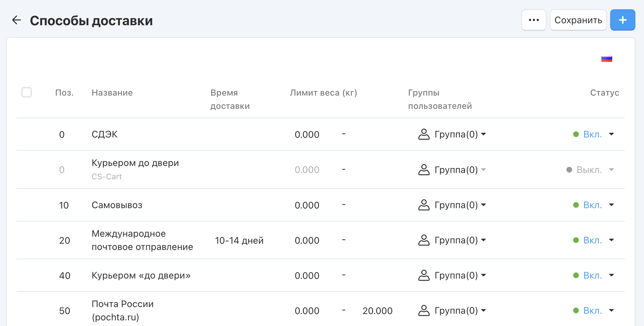The height and width of the screenshot is (326, 644).
Task: Open the three-dots more actions menu
Action: 534,20
